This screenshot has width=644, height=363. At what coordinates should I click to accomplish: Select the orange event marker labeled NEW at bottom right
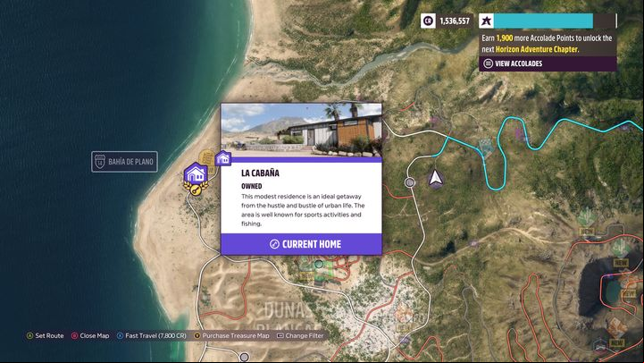(616, 330)
